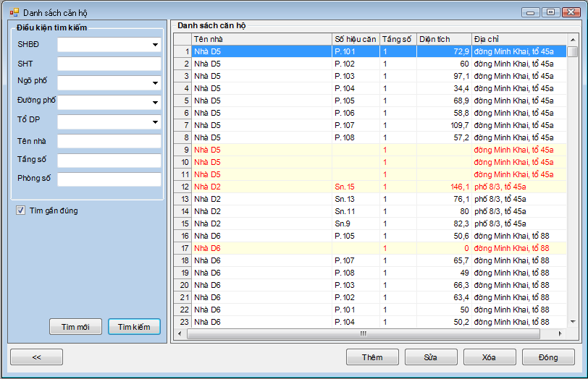Open the Đường phố dropdown list
The width and height of the screenshot is (588, 379).
click(x=155, y=103)
